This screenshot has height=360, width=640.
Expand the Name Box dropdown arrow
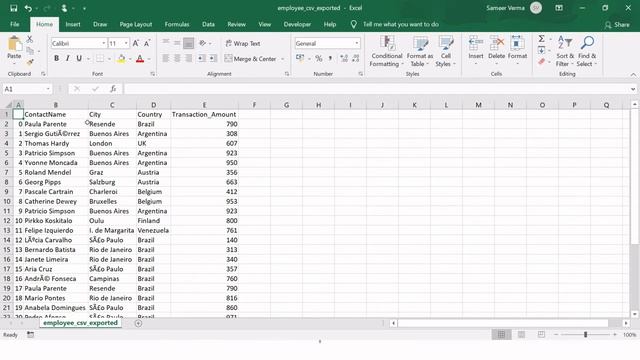48,89
